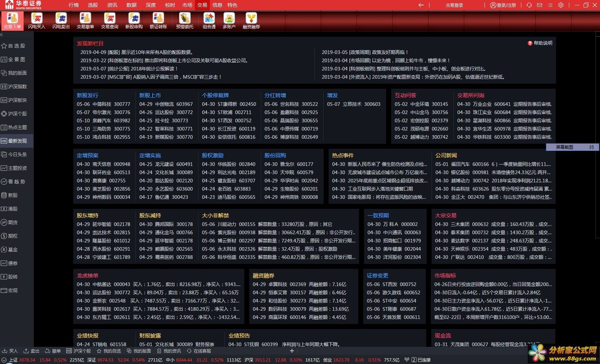Image resolution: width=600 pixels, height=364 pixels.
Task: Switch to the 交易 menu tab
Action: coord(202,5)
